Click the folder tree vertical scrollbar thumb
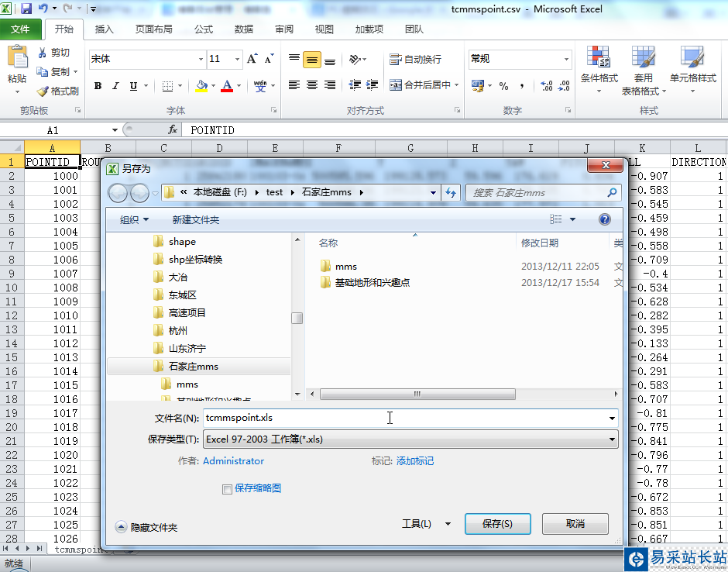This screenshot has height=572, width=728. (x=297, y=319)
